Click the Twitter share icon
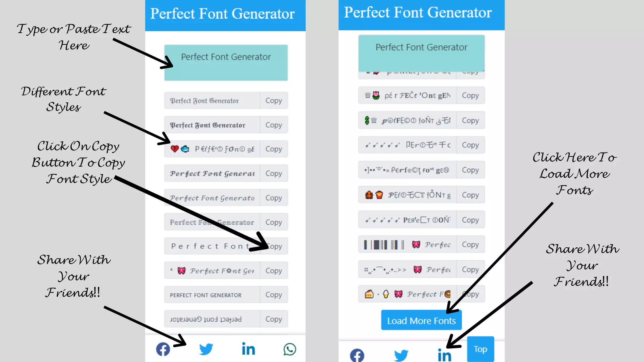644x362 pixels. pyautogui.click(x=205, y=349)
